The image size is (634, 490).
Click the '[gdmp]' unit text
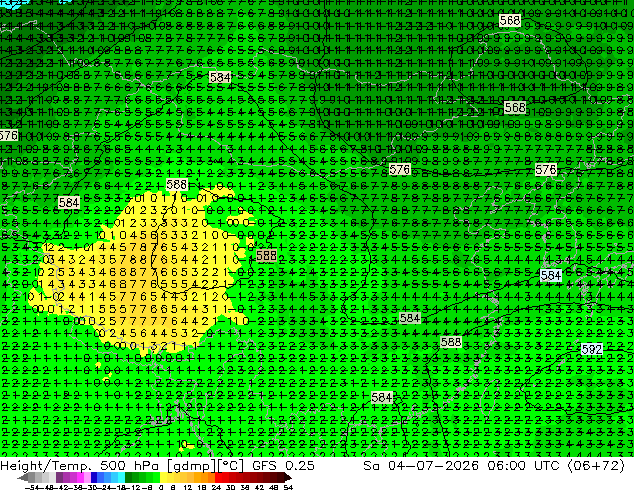point(192,466)
